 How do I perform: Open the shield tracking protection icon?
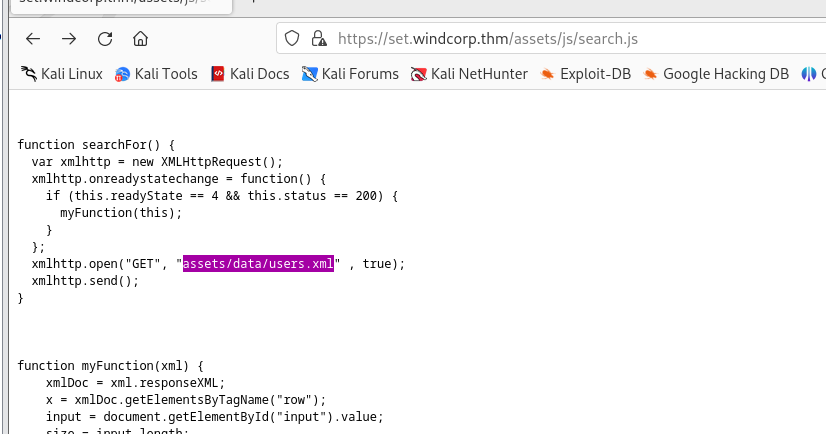point(293,39)
